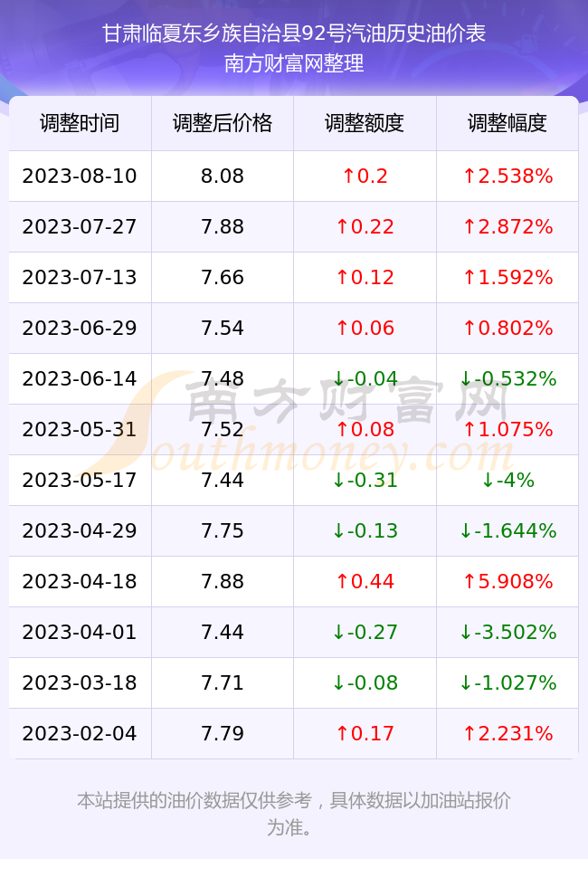Select the 2023-04-29 date cell

[x=80, y=530]
